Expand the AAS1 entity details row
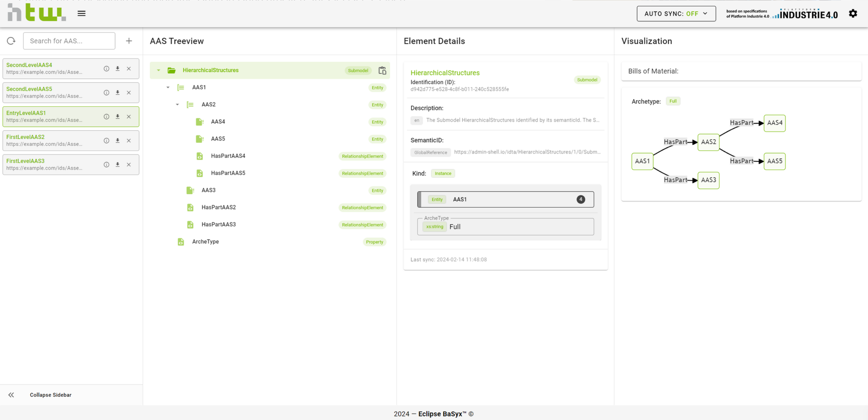Image resolution: width=868 pixels, height=420 pixels. 506,199
